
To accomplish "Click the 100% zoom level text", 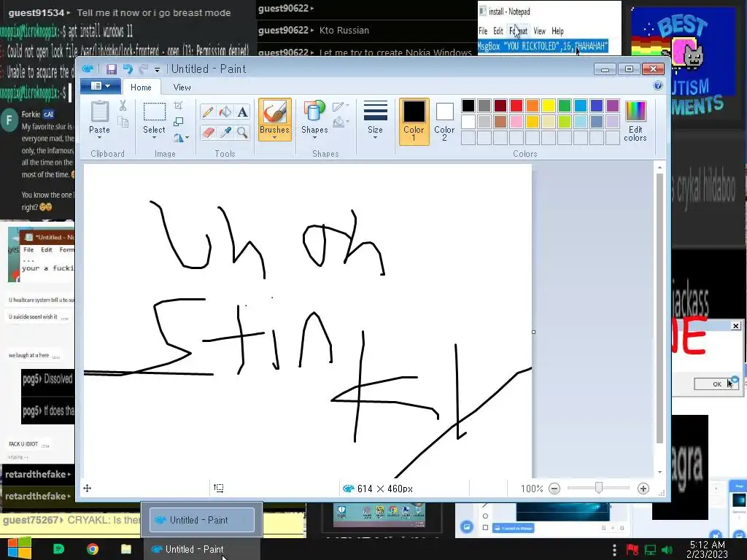I will pos(532,489).
